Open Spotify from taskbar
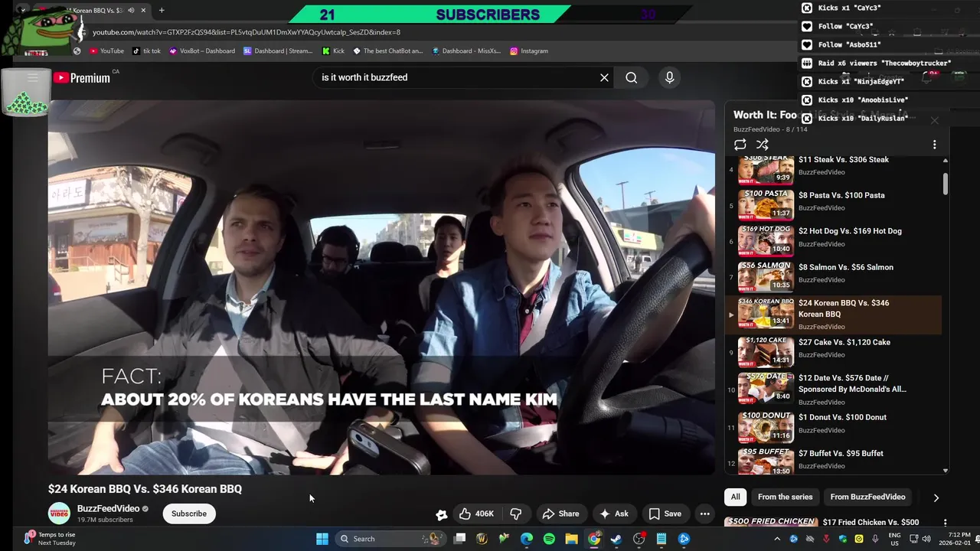Image resolution: width=980 pixels, height=551 pixels. [x=549, y=539]
